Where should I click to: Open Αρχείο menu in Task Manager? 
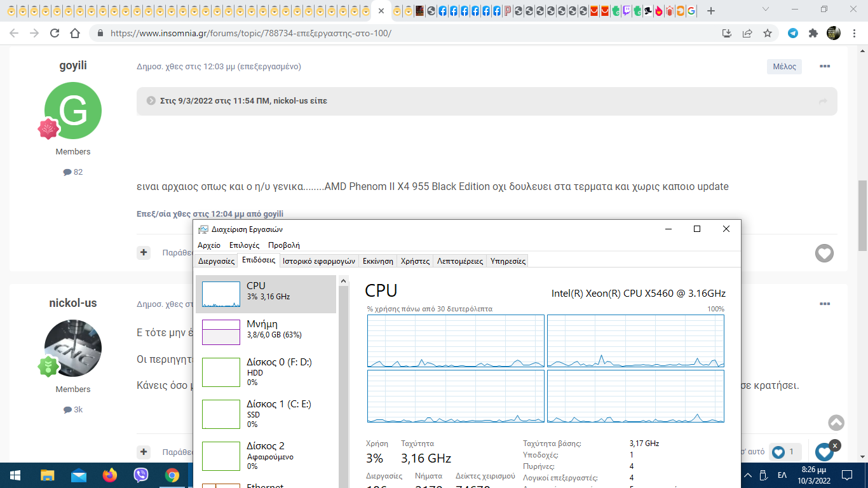point(209,245)
